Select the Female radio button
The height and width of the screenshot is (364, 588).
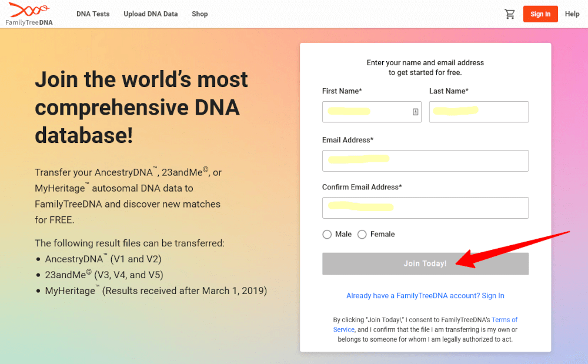(362, 234)
